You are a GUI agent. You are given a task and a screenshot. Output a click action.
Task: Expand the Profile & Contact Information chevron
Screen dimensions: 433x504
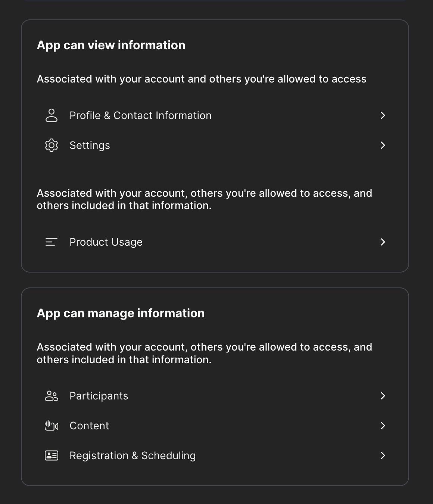383,115
